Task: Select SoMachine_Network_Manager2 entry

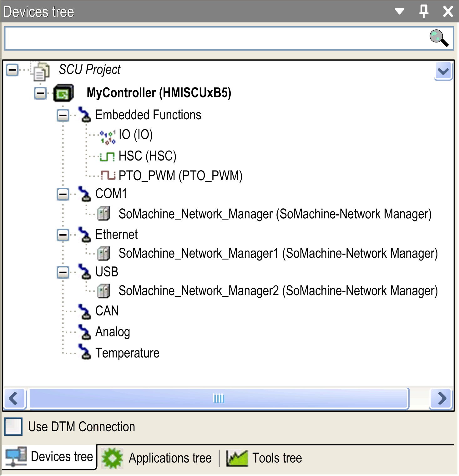Action: click(x=278, y=291)
